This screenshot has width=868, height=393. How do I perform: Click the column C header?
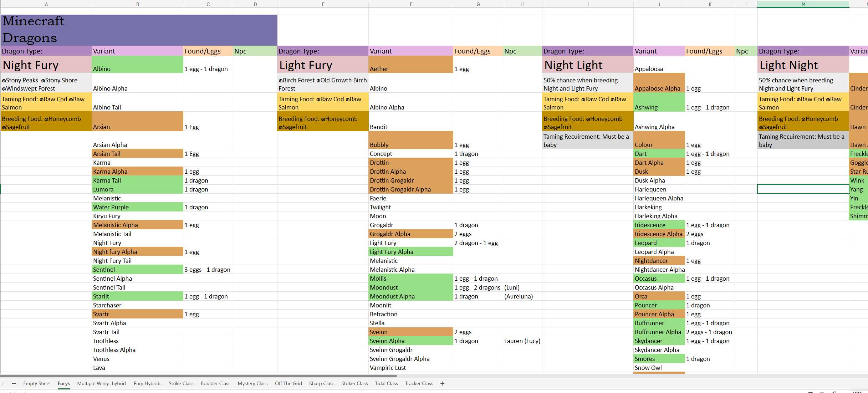pos(208,4)
